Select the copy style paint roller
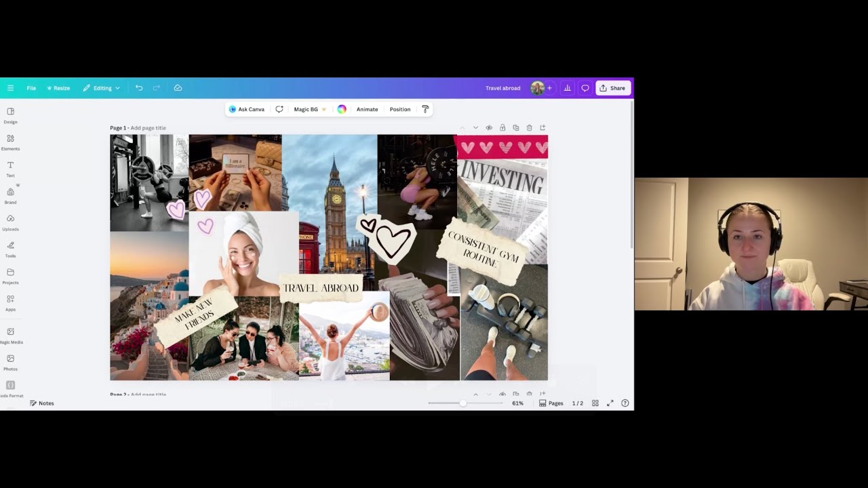Viewport: 868px width, 488px height. [425, 109]
